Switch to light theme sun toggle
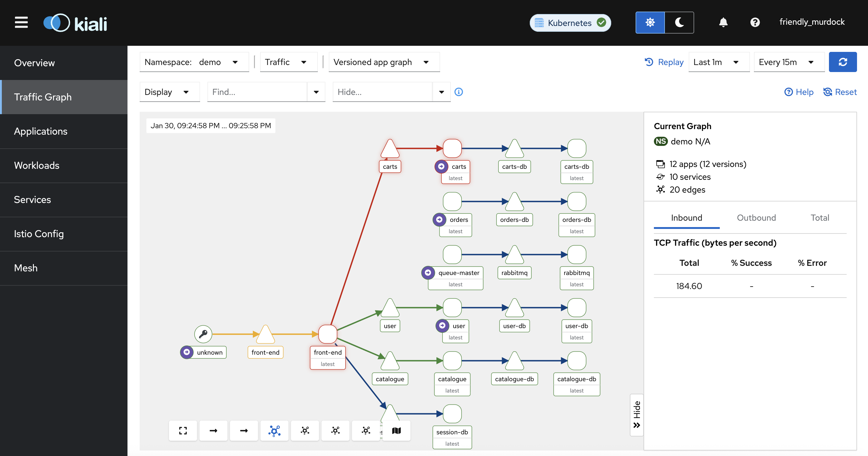Viewport: 868px width, 456px height. click(650, 23)
